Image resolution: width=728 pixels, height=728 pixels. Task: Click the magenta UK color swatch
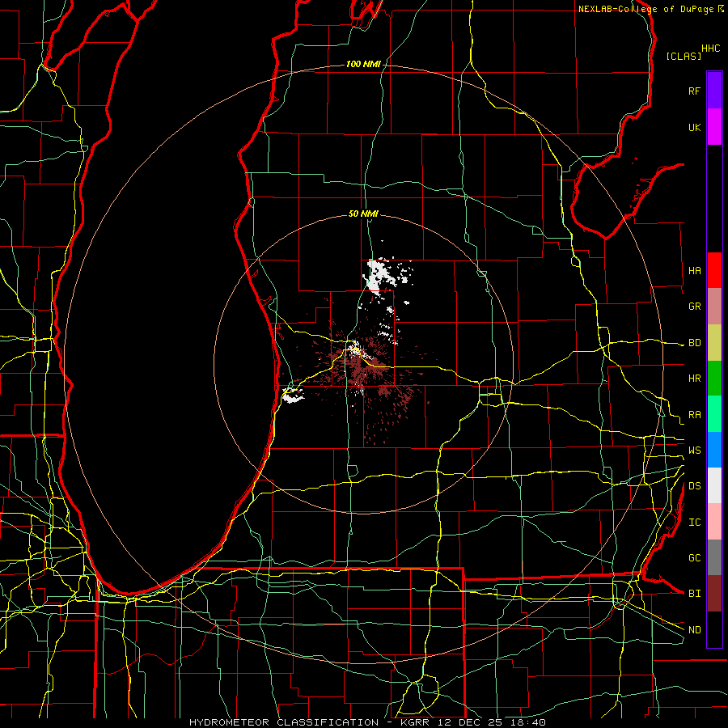tap(714, 127)
